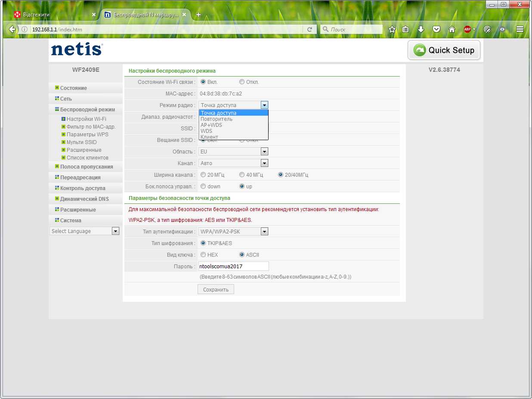Open the Firefox hamburger menu
The height and width of the screenshot is (399, 532).
520,29
